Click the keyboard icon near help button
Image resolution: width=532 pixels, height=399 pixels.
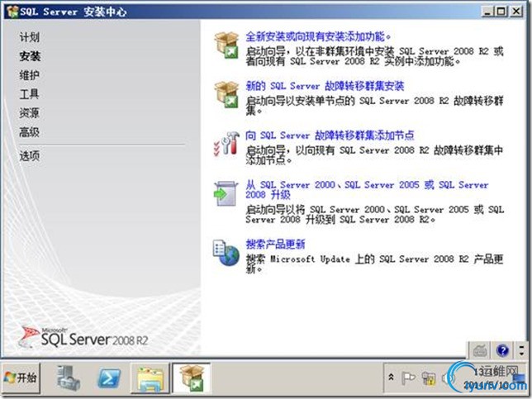pos(480,350)
